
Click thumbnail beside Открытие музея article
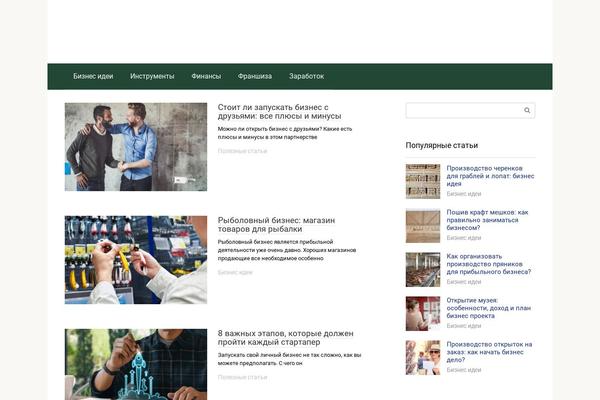[x=423, y=313]
